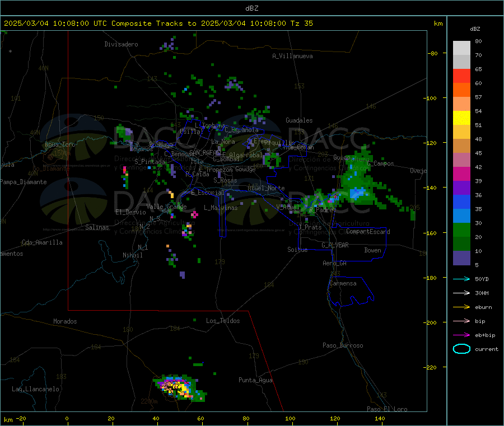Click the 'CompantEscard' map label
Image resolution: width=504 pixels, height=426 pixels.
tap(368, 232)
